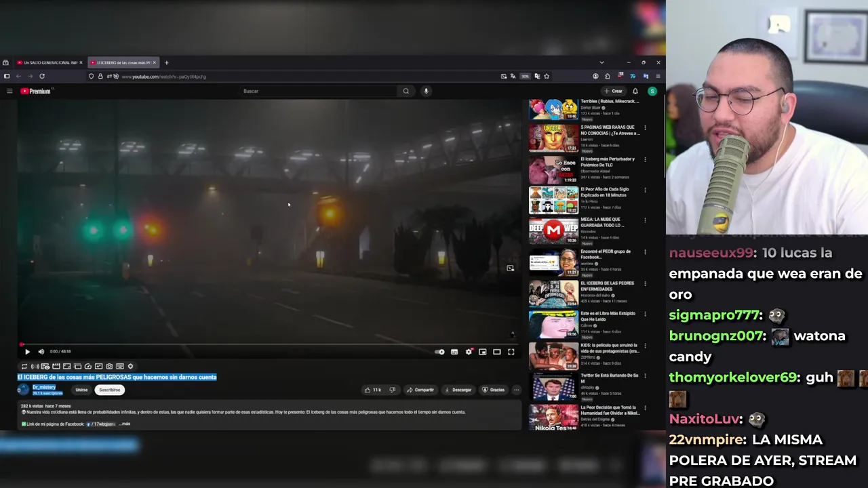This screenshot has height=488, width=868.
Task: Open YouTube notifications bell
Action: pyautogui.click(x=635, y=91)
